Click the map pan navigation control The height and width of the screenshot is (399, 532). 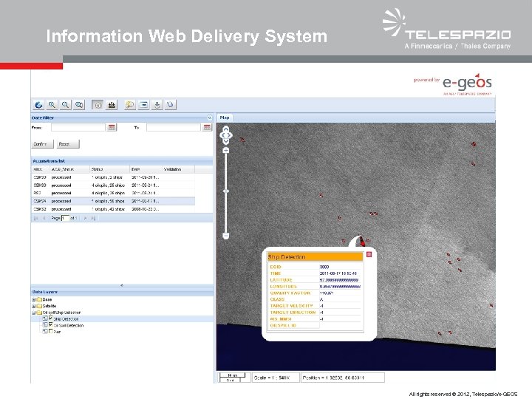coord(226,135)
